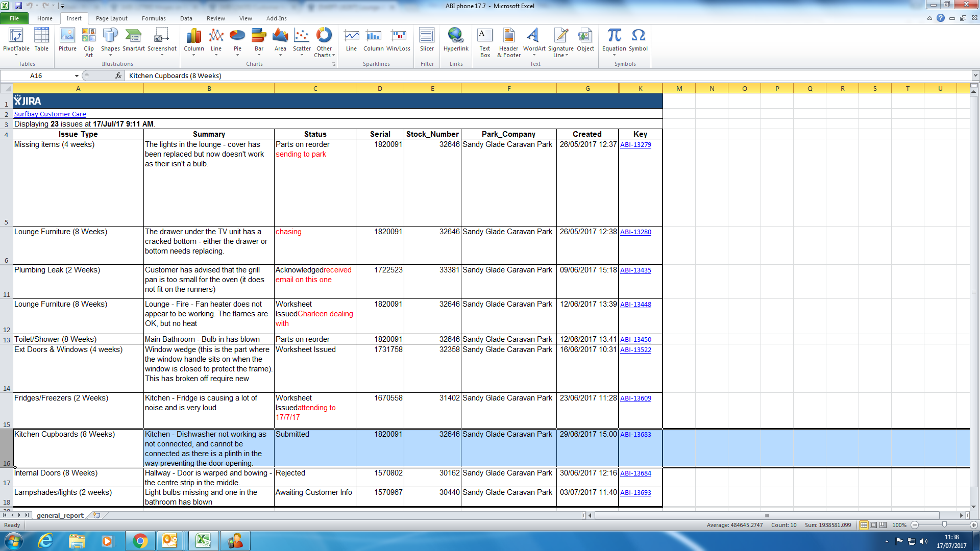Follow the Surfbay Customer Care link

coord(50,114)
